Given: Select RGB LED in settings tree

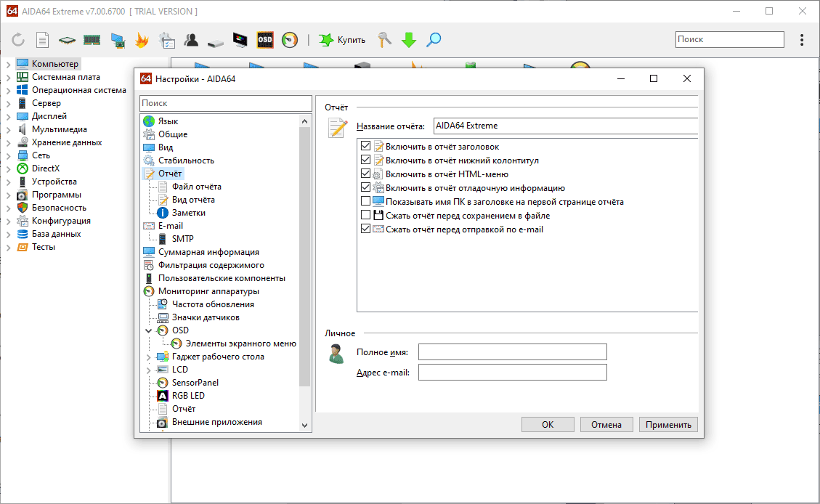Looking at the screenshot, I should click(x=188, y=396).
